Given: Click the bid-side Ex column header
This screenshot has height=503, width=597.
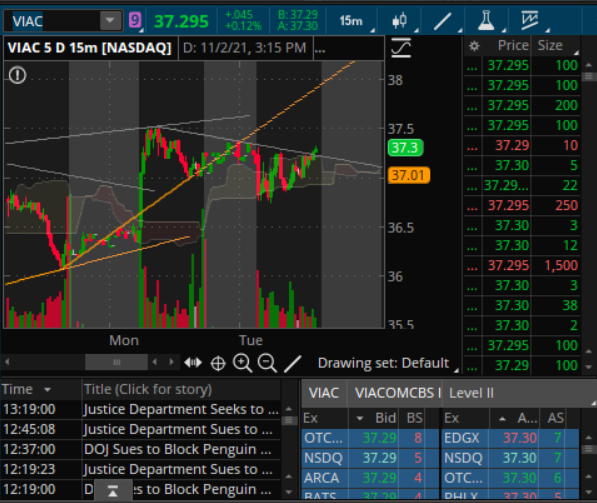Looking at the screenshot, I should [x=311, y=418].
